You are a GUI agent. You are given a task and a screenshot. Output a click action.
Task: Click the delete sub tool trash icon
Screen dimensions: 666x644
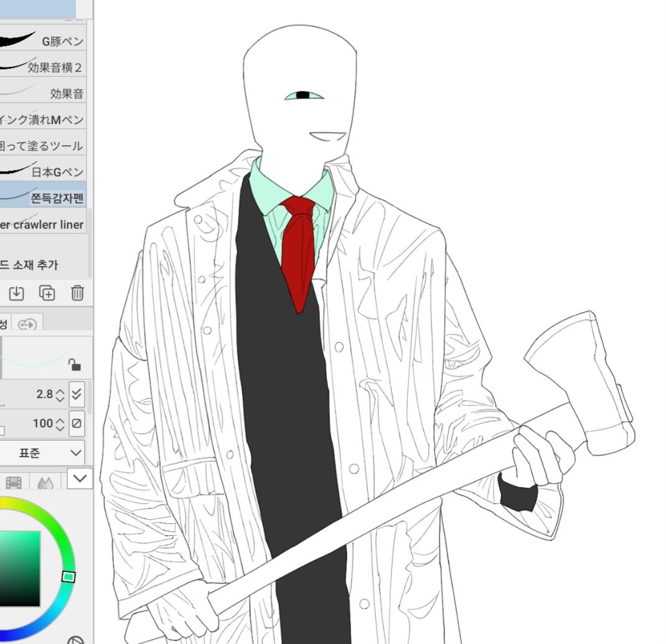tap(77, 293)
